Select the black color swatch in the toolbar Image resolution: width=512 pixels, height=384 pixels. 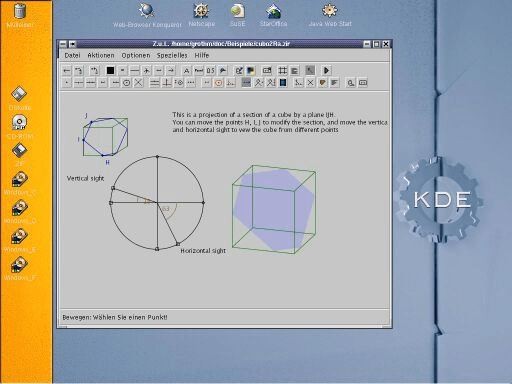(x=110, y=70)
